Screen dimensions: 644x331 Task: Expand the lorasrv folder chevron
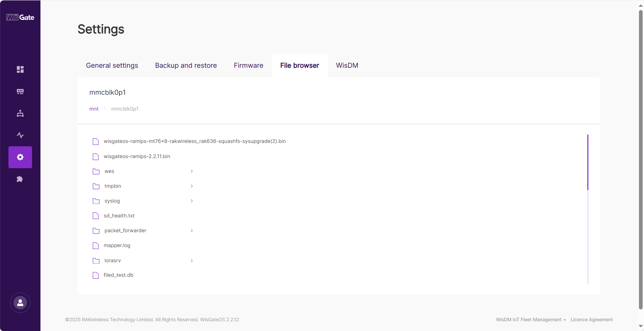pos(192,261)
